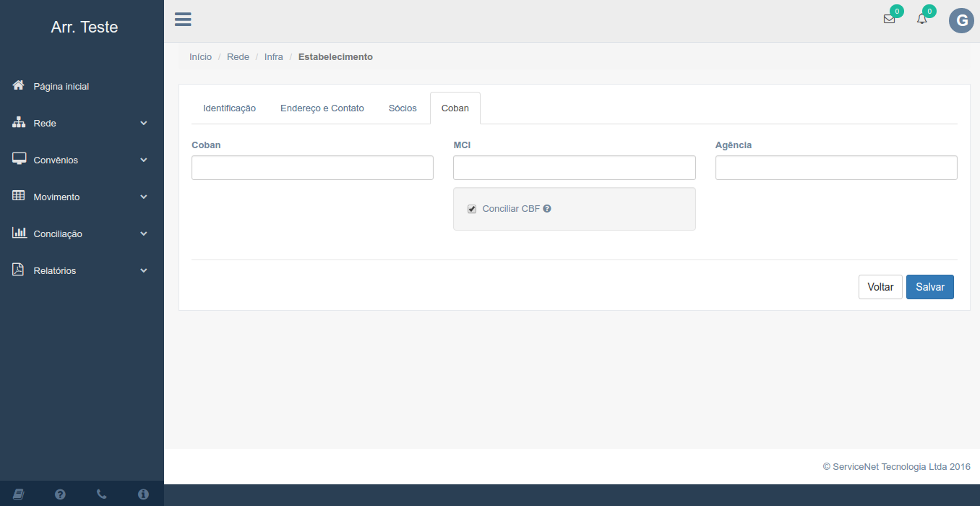Click the user avatar G
This screenshot has height=506, width=980.
tap(961, 21)
